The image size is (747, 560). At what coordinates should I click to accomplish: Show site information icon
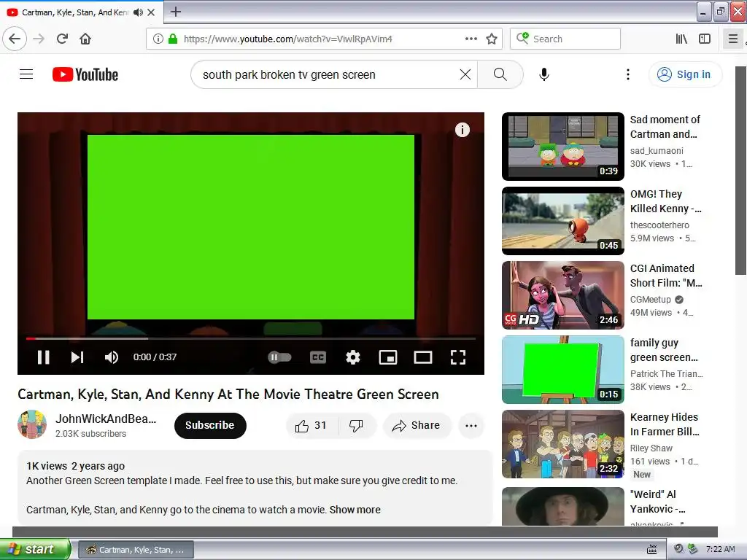point(158,39)
